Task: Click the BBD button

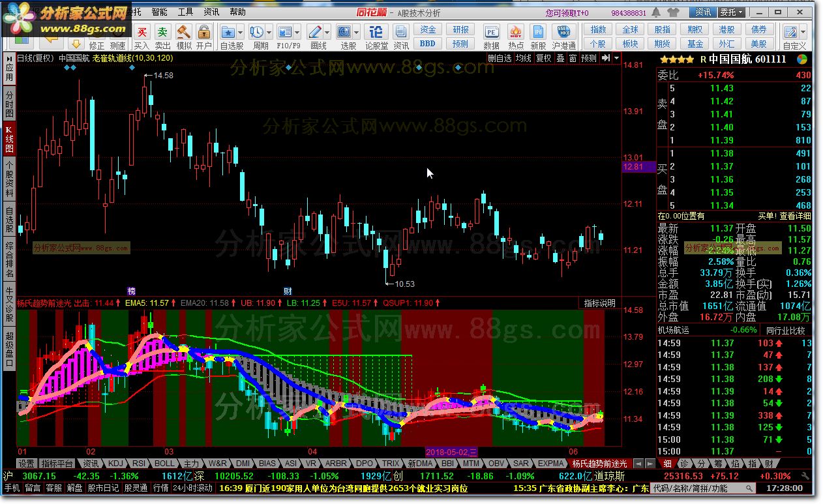Action: click(427, 44)
